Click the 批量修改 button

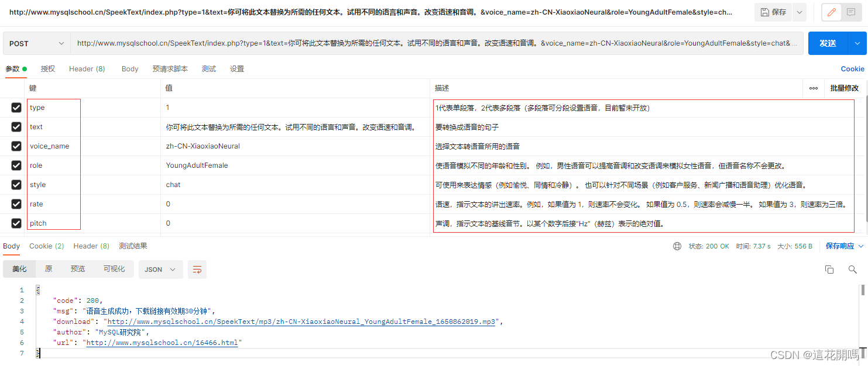[x=845, y=88]
